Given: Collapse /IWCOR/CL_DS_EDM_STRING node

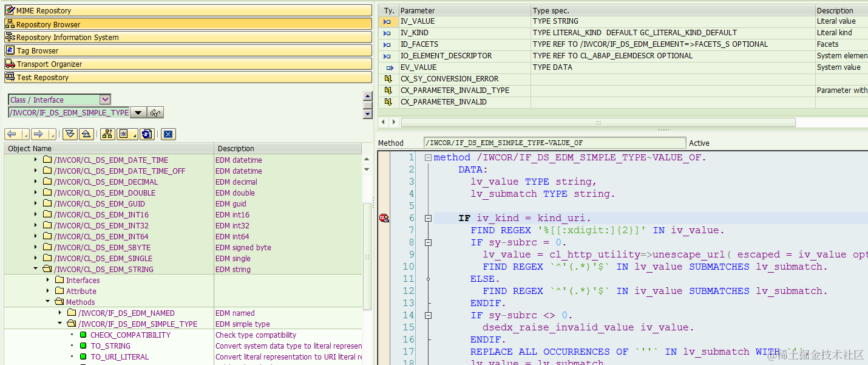Looking at the screenshot, I should pyautogui.click(x=36, y=270).
